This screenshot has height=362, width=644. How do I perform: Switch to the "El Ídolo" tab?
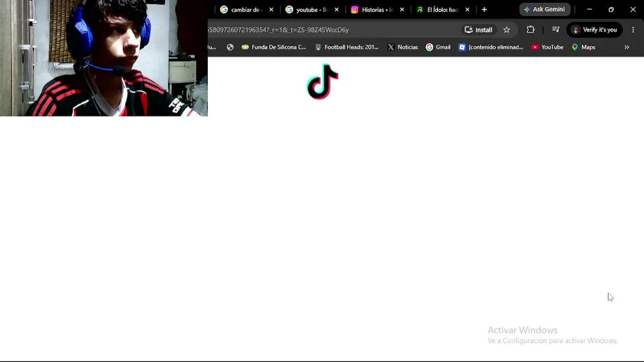443,10
